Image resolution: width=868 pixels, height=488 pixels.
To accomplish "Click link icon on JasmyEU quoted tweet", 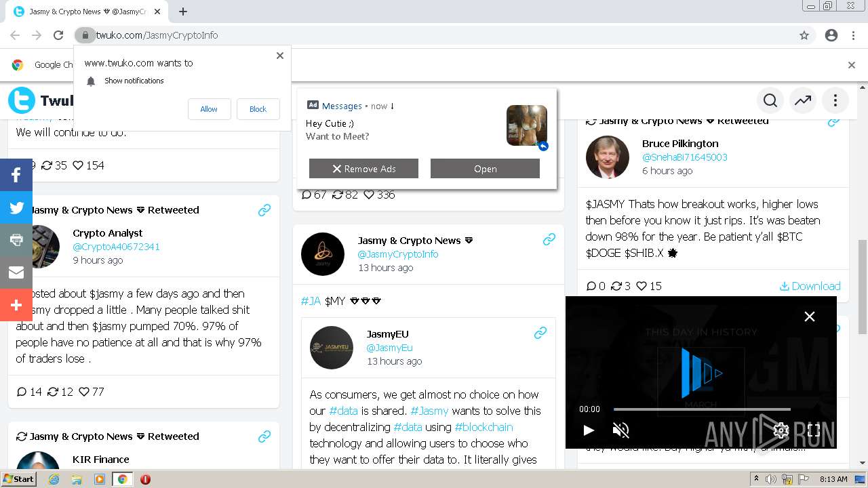I will click(x=540, y=333).
